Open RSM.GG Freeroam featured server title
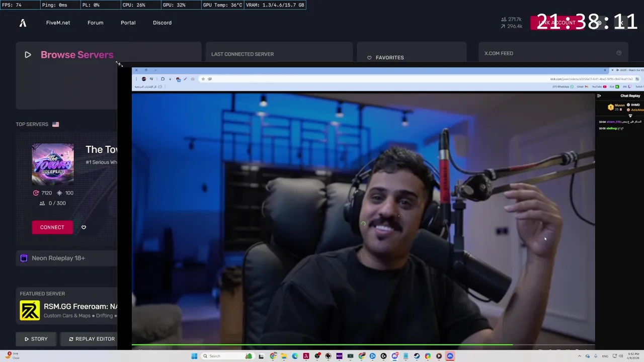Screen dimensions: 644x362 click(x=80, y=306)
